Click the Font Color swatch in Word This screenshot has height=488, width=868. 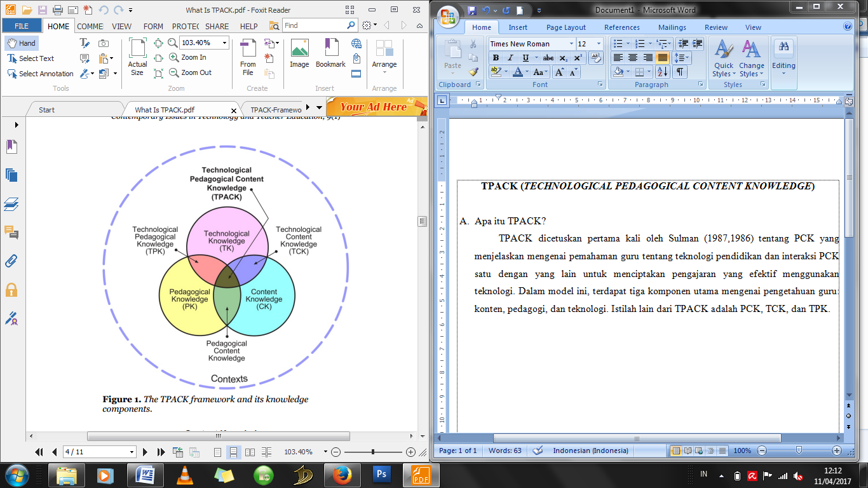click(x=518, y=72)
